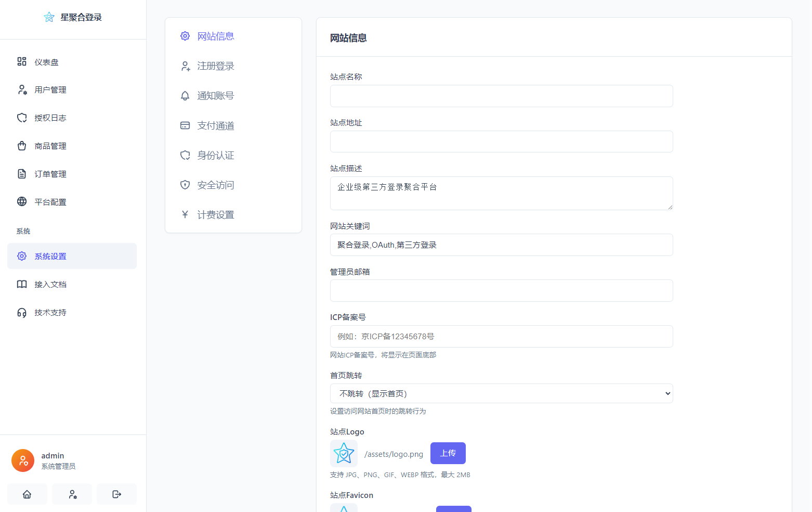Click the 授权日志 shield icon
Viewport: 812px width, 512px height.
pos(22,118)
